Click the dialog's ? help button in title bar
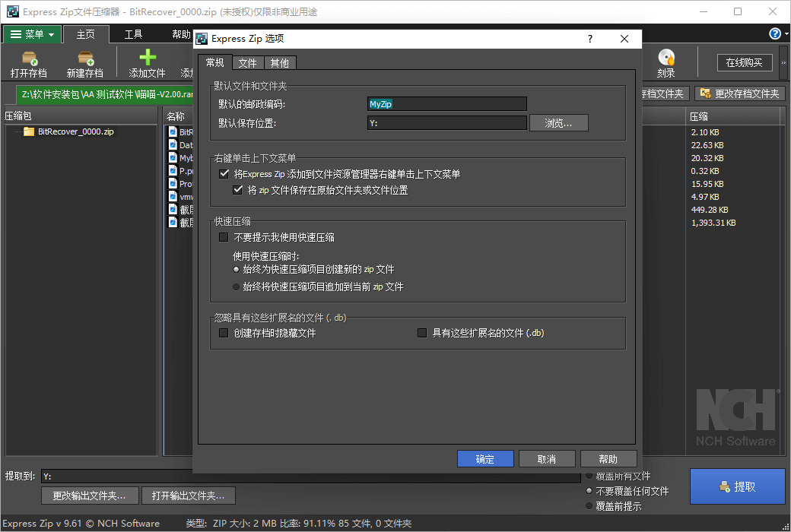This screenshot has width=791, height=532. (x=590, y=39)
